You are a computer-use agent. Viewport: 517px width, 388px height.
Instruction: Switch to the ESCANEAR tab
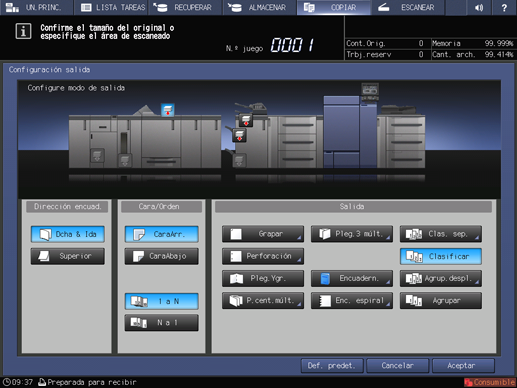coord(408,7)
